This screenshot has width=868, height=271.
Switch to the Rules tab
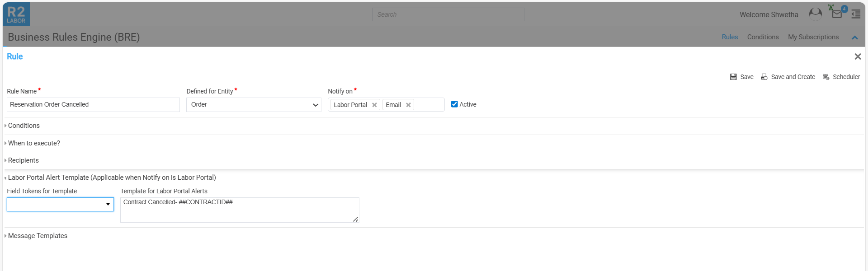pos(730,37)
